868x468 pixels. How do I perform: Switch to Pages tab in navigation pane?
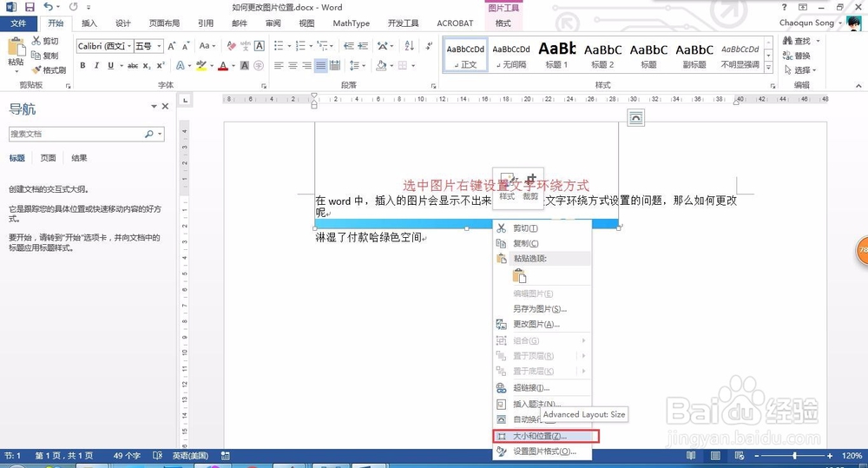48,158
